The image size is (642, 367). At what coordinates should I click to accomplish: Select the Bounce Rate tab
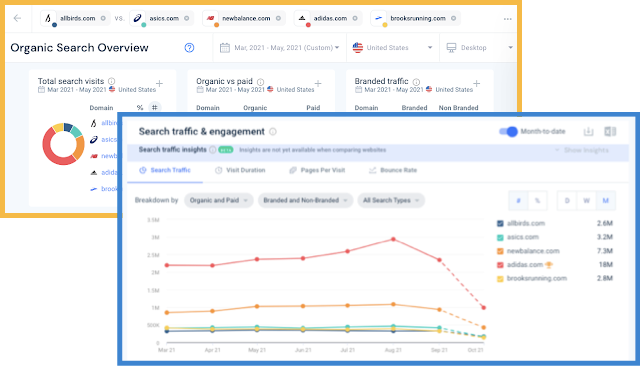pos(393,170)
